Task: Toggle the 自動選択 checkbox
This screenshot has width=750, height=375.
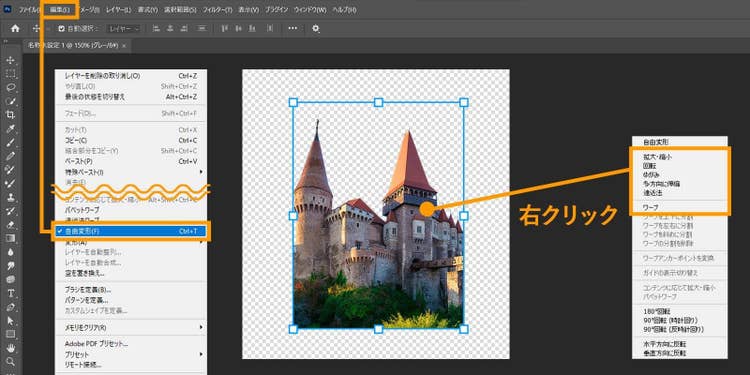Action: click(61, 29)
